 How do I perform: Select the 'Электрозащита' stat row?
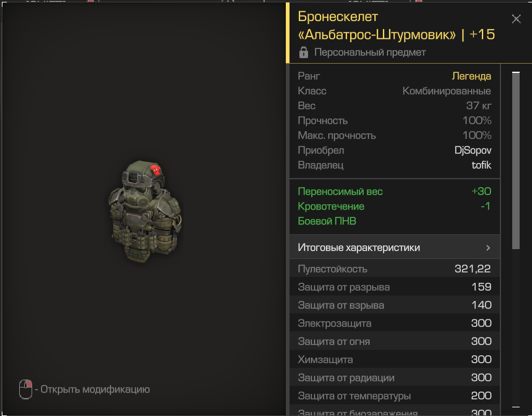(x=395, y=323)
